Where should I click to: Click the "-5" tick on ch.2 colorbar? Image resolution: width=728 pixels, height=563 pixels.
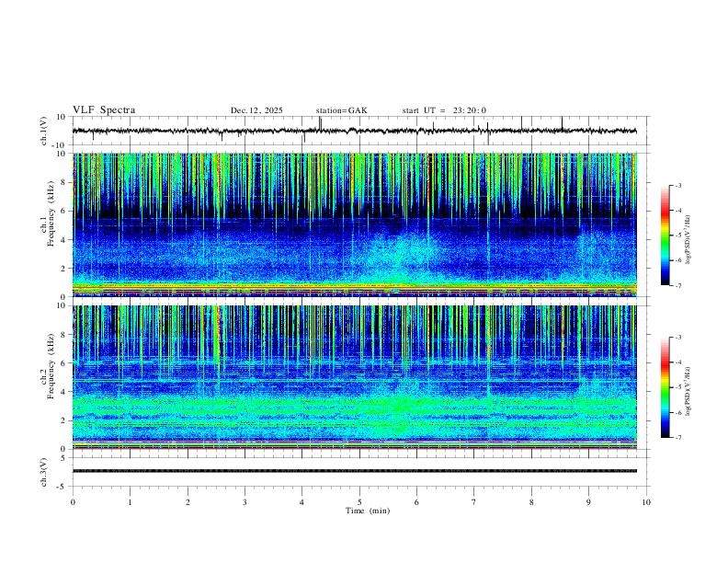click(x=678, y=387)
